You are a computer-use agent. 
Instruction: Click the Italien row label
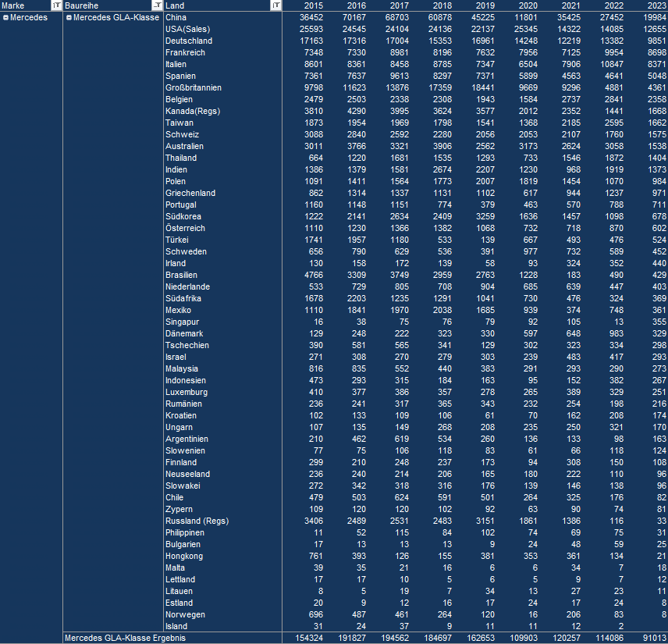pos(176,64)
